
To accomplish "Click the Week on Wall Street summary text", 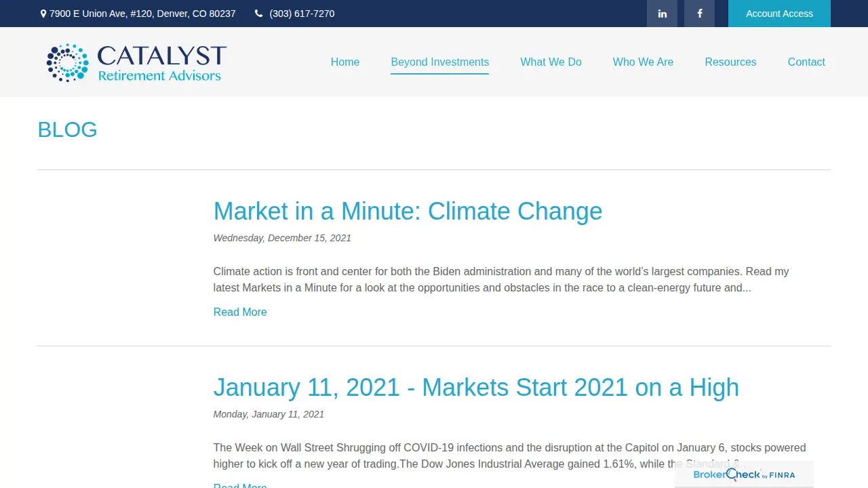I will [509, 455].
